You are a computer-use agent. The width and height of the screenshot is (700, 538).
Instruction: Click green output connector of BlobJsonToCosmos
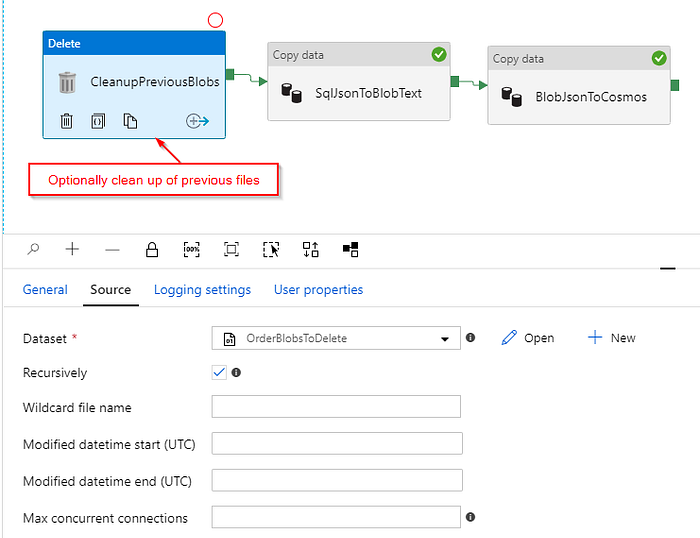675,85
